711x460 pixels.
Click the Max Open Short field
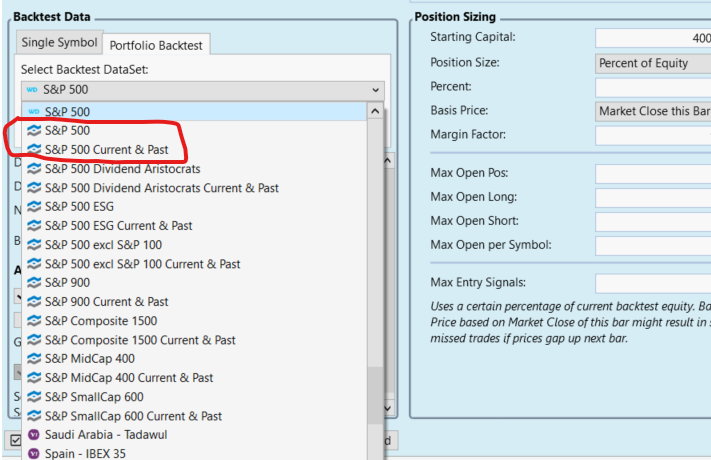click(x=653, y=222)
